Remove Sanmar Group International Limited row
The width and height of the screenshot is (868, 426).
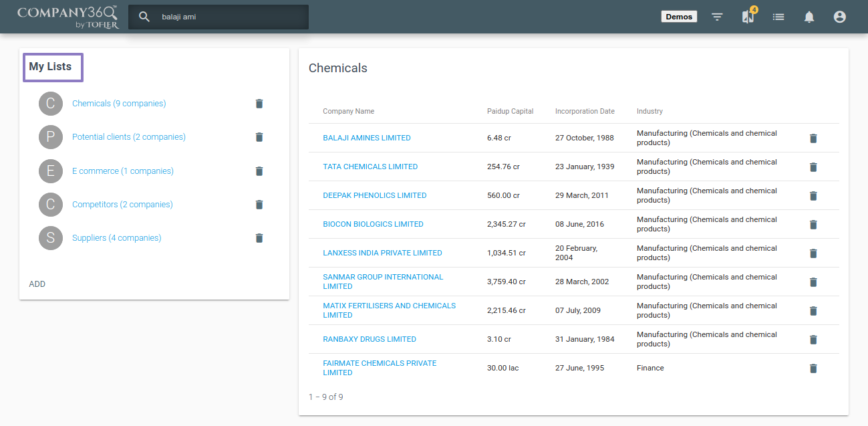[x=813, y=282]
